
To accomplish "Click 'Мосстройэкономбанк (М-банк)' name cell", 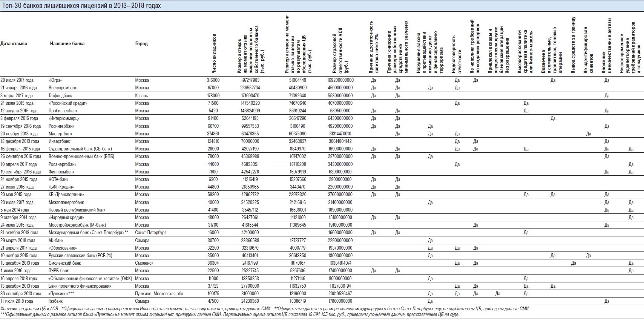I will 77,225.
